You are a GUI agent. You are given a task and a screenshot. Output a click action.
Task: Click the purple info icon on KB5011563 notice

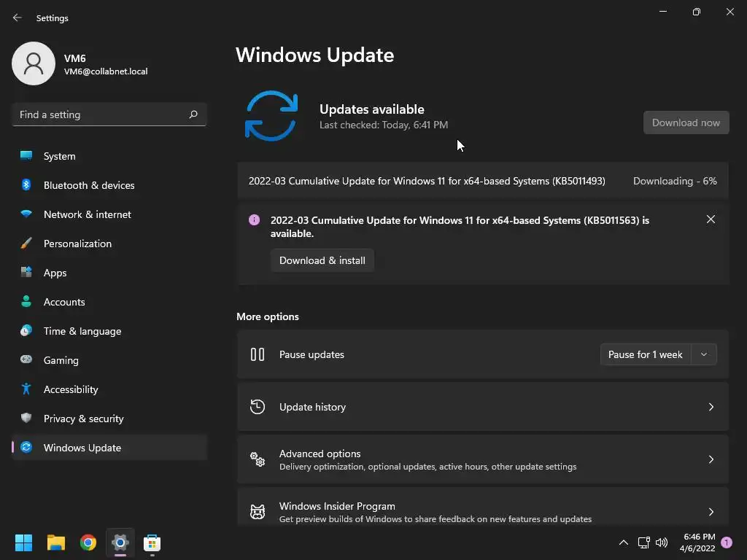[255, 220]
